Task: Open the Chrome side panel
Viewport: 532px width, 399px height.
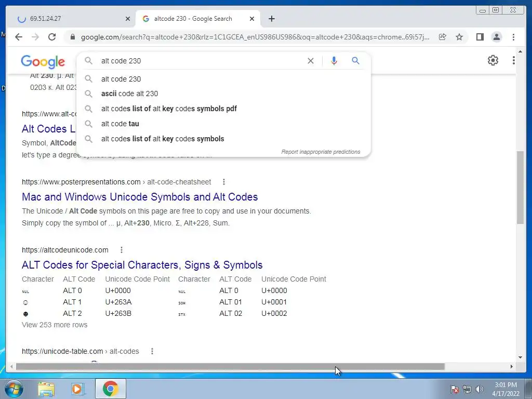Action: pyautogui.click(x=480, y=37)
